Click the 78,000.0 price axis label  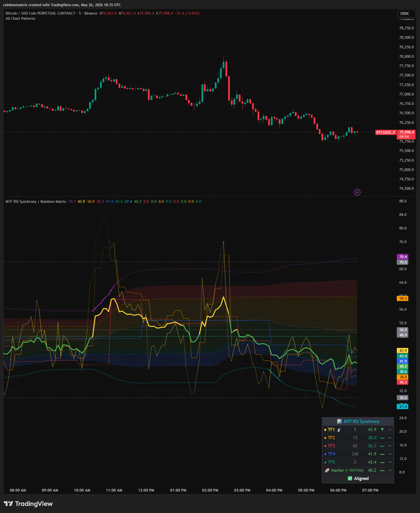(406, 57)
